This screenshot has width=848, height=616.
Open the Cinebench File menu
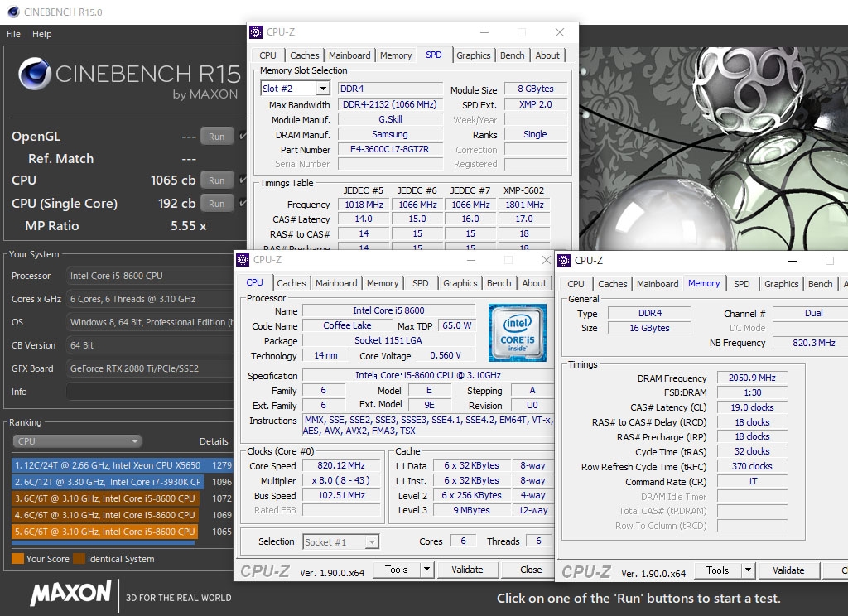(x=14, y=34)
